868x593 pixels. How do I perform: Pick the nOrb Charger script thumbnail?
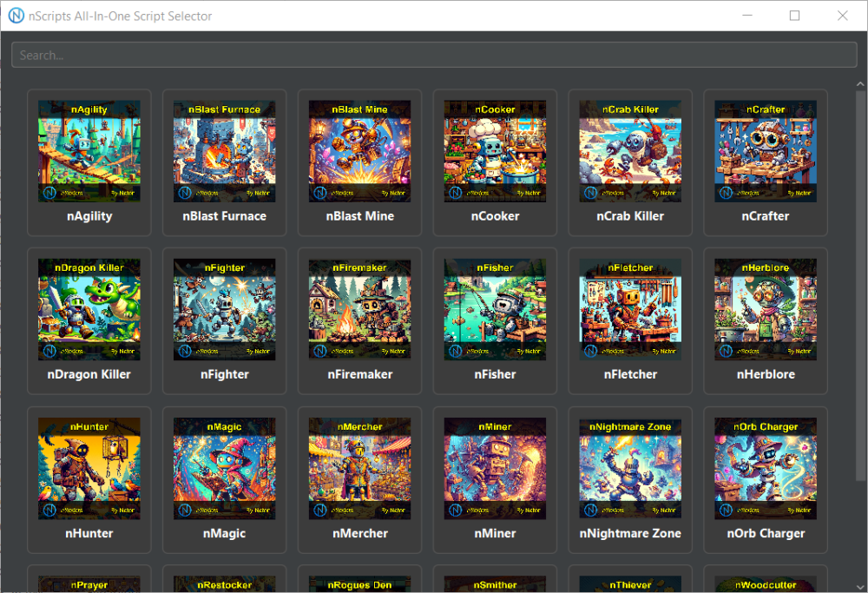pyautogui.click(x=766, y=469)
